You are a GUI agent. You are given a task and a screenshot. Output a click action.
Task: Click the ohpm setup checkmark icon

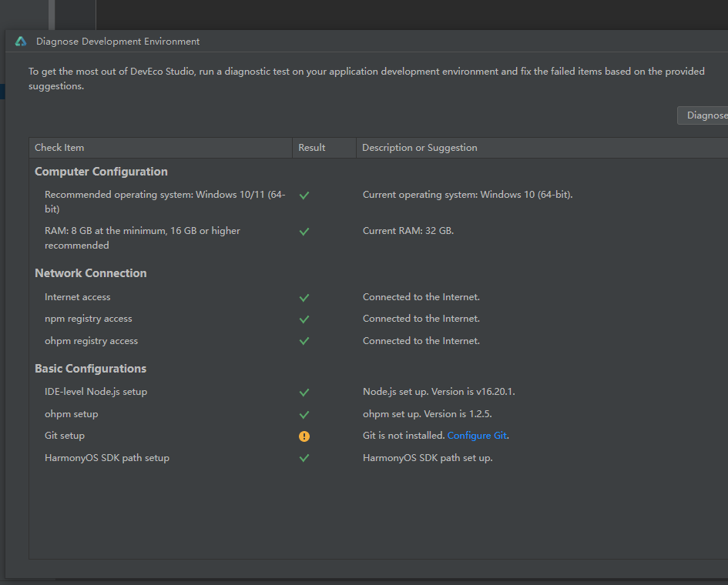coord(304,414)
